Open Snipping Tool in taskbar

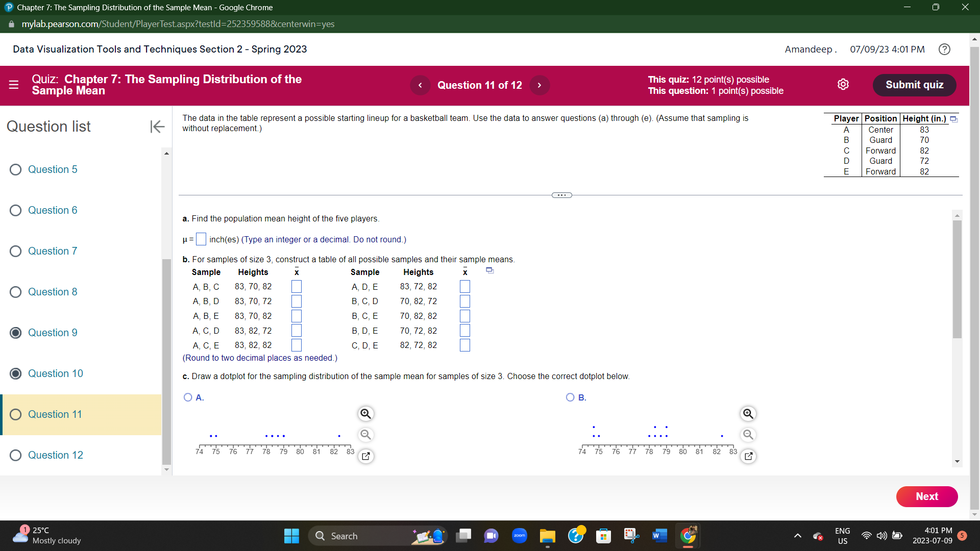(x=631, y=536)
